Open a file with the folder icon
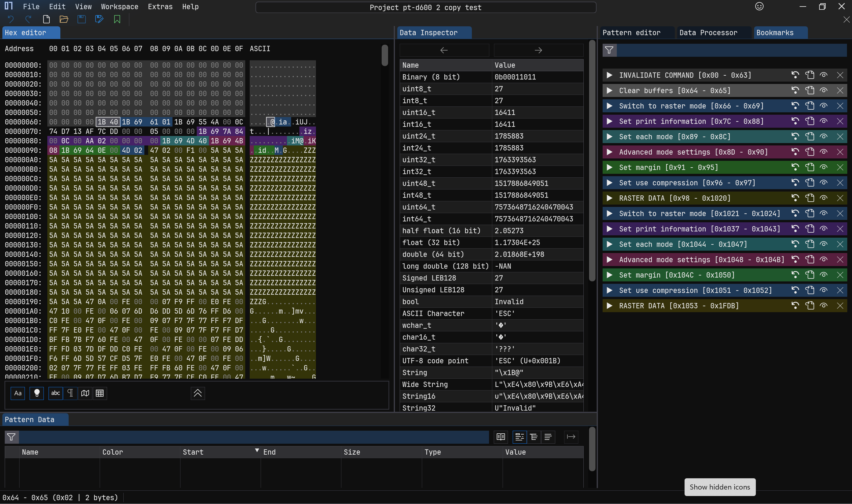The height and width of the screenshot is (504, 852). tap(64, 19)
